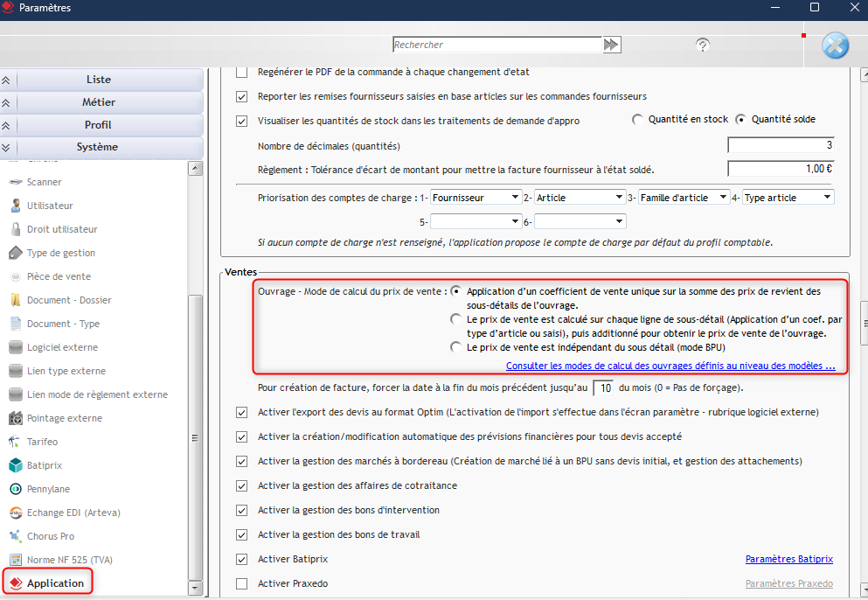Open the empty priority 5 dropdown
This screenshot has width=868, height=600.
point(476,221)
